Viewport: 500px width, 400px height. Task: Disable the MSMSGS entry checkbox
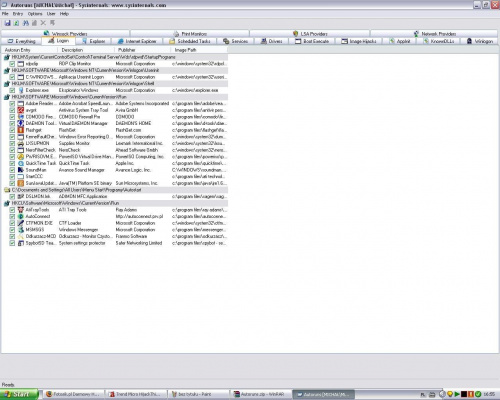click(x=12, y=230)
